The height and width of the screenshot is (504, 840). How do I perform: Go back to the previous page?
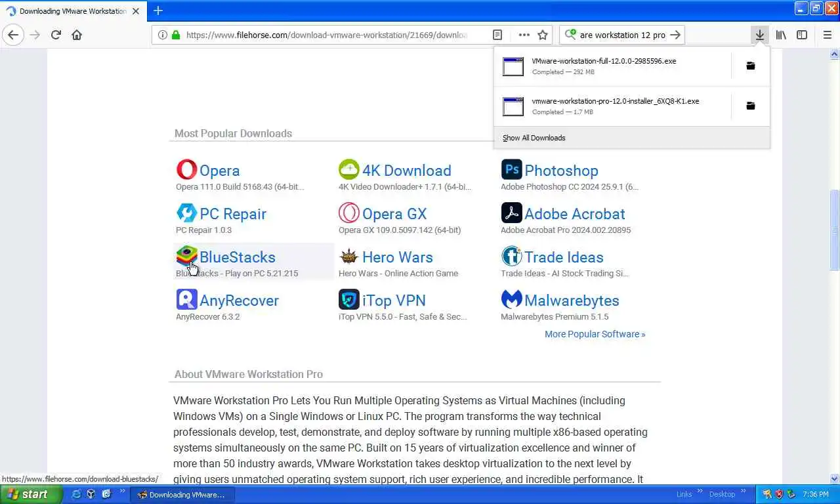click(x=13, y=35)
